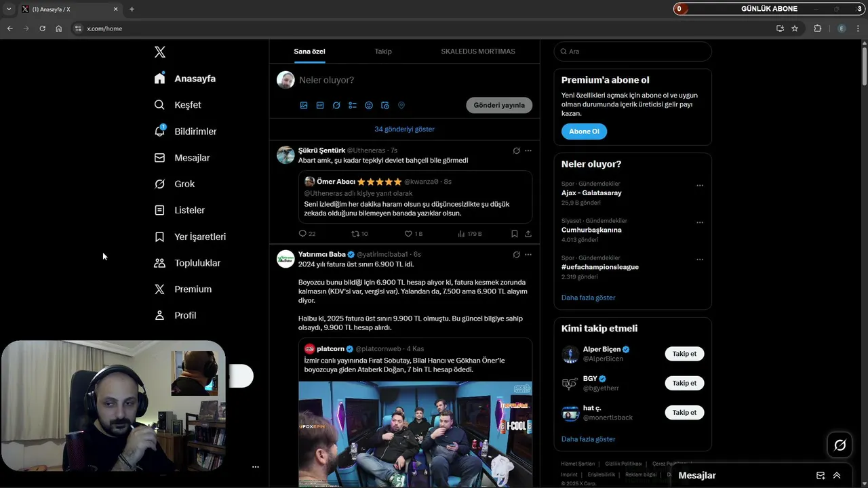Open Yatırımcı Baba profile avatar
This screenshot has width=868, height=488.
click(x=285, y=259)
